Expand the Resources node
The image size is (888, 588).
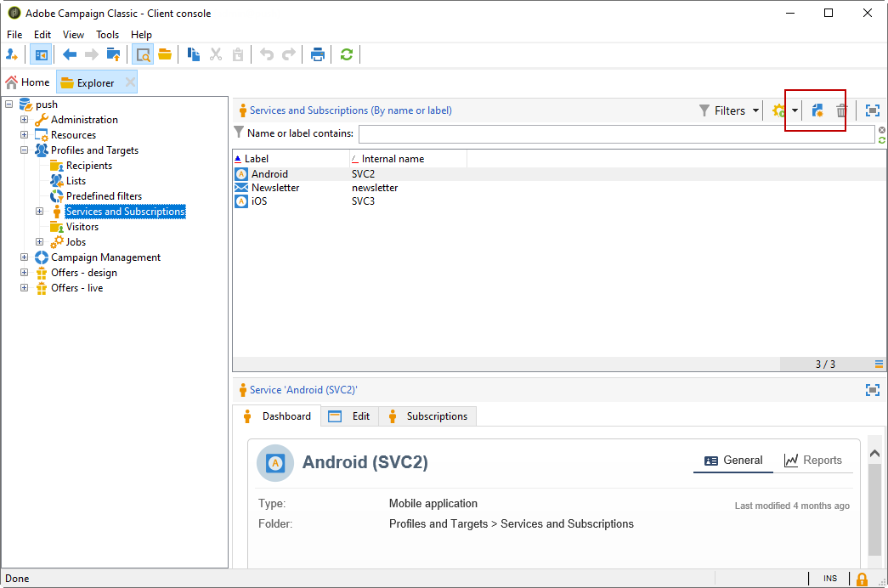[25, 135]
